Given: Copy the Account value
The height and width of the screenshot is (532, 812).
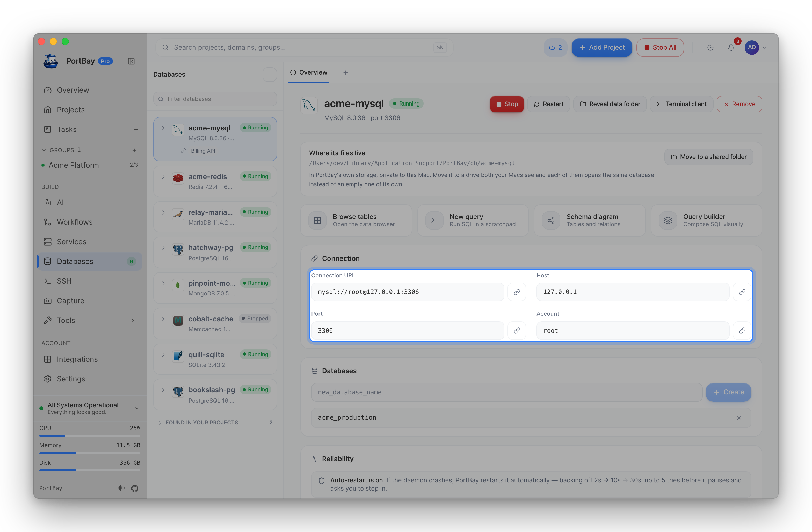Looking at the screenshot, I should [x=742, y=330].
